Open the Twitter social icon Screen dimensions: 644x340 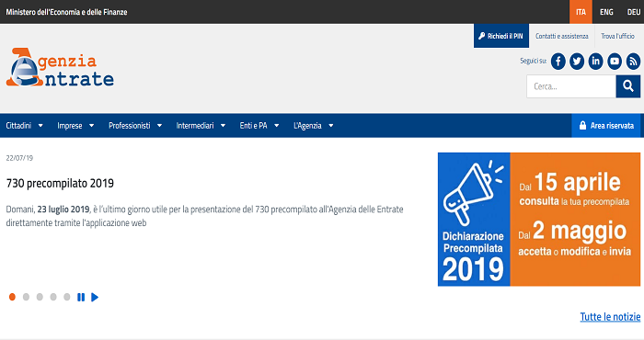tap(577, 62)
